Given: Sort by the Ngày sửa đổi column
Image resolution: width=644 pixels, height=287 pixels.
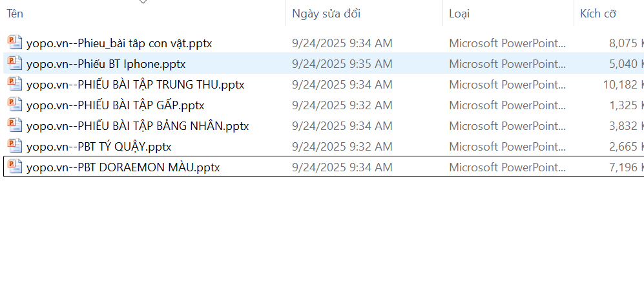Looking at the screenshot, I should pos(326,14).
